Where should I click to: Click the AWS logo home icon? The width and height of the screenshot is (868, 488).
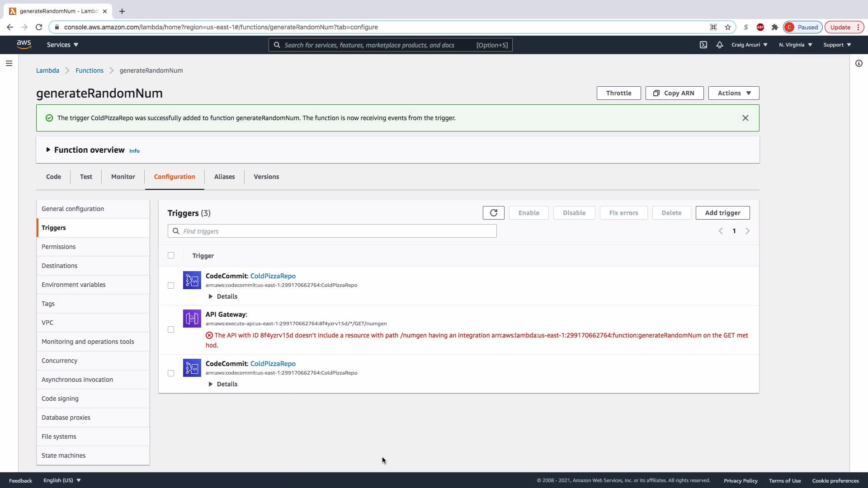(24, 44)
